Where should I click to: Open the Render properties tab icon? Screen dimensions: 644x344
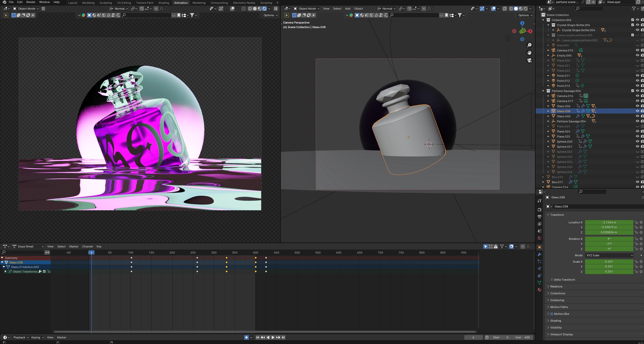[x=539, y=210]
